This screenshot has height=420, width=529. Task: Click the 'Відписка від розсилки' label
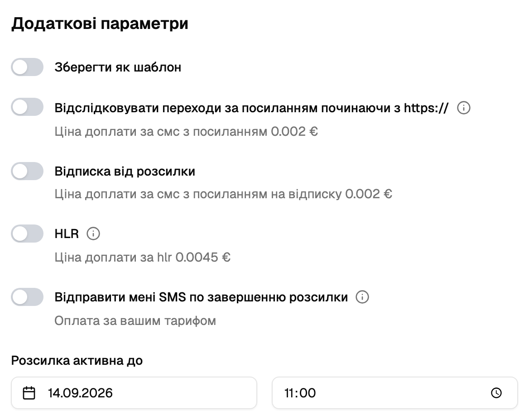pyautogui.click(x=125, y=171)
